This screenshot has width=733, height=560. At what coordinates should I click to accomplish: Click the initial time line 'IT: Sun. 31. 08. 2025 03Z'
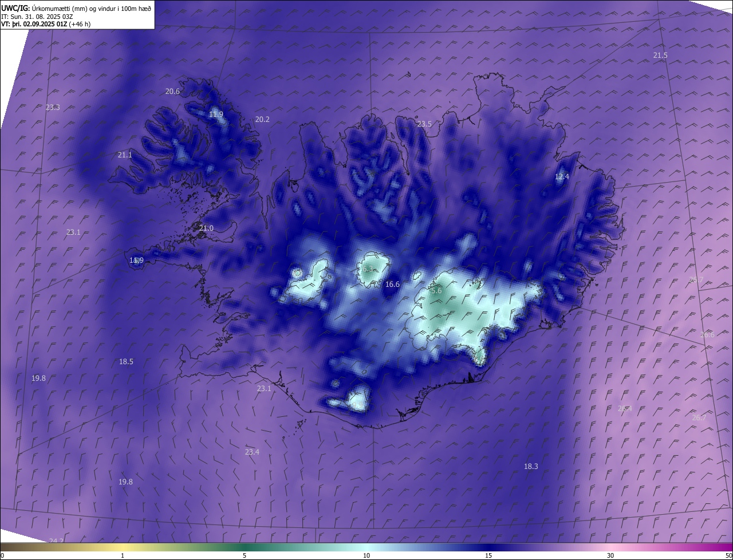(x=37, y=17)
